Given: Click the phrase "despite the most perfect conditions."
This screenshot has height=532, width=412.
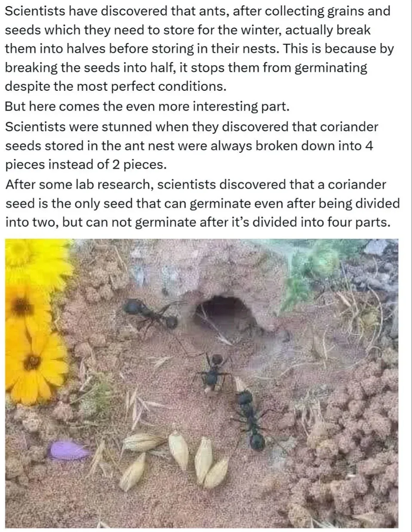Looking at the screenshot, I should point(116,87).
